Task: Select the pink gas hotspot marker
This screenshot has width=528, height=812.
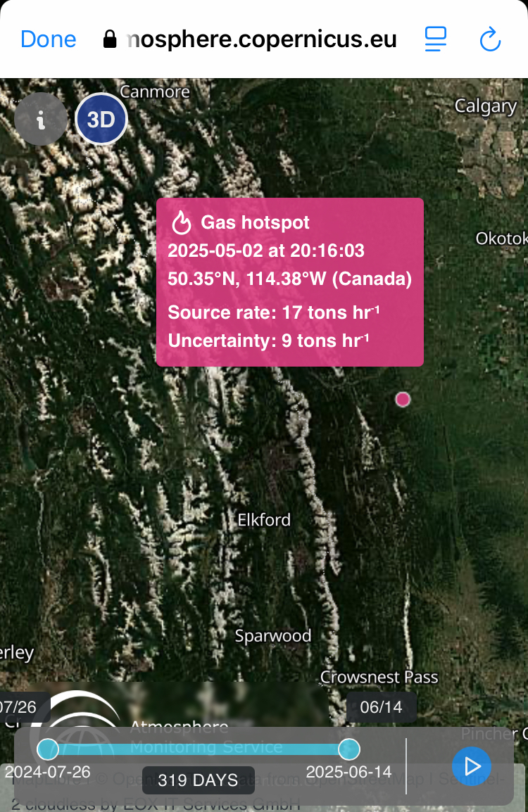Action: pos(403,400)
